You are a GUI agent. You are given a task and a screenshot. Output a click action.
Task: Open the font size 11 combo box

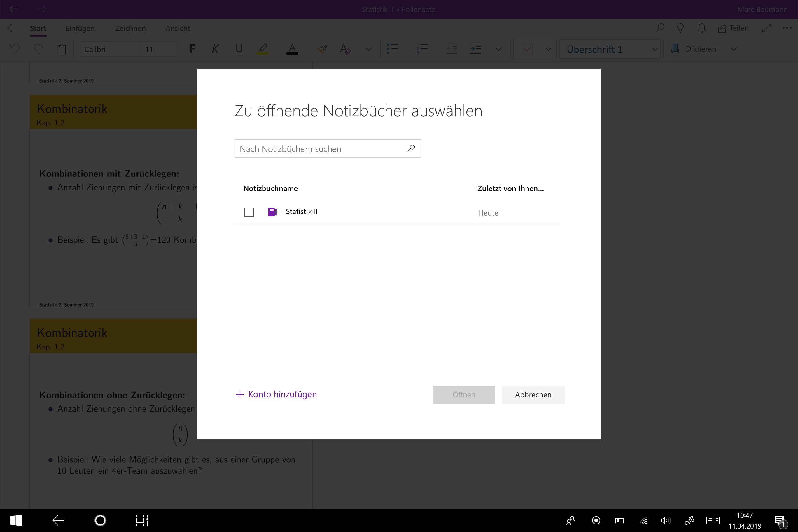click(x=158, y=49)
